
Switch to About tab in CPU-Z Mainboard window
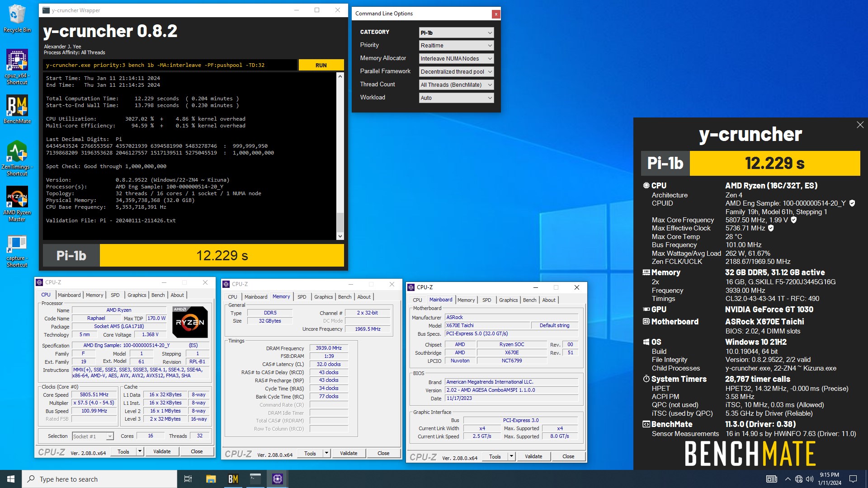(549, 300)
